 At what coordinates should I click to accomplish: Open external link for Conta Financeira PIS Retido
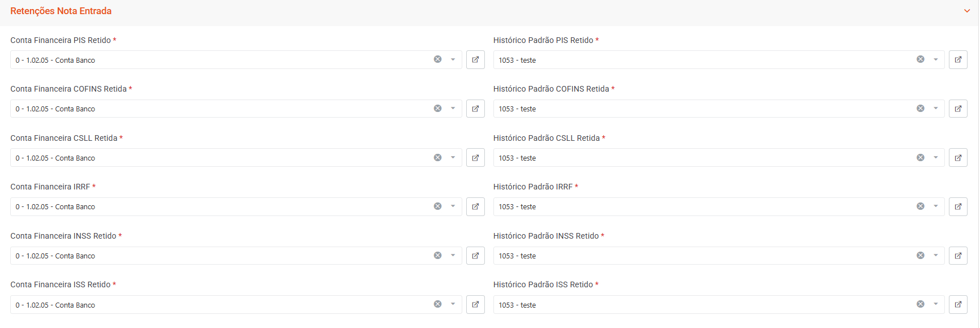click(475, 60)
